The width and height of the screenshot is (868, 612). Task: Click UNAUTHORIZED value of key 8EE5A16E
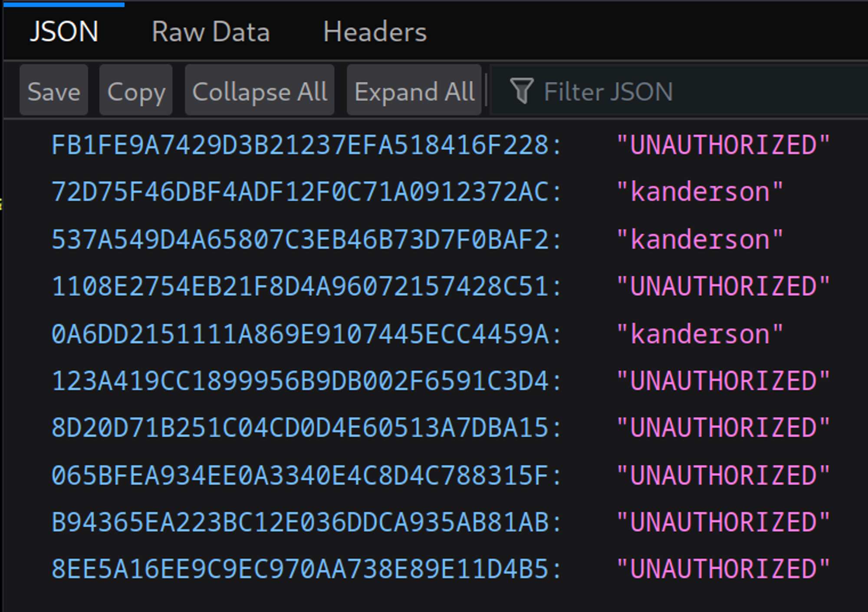pyautogui.click(x=723, y=569)
